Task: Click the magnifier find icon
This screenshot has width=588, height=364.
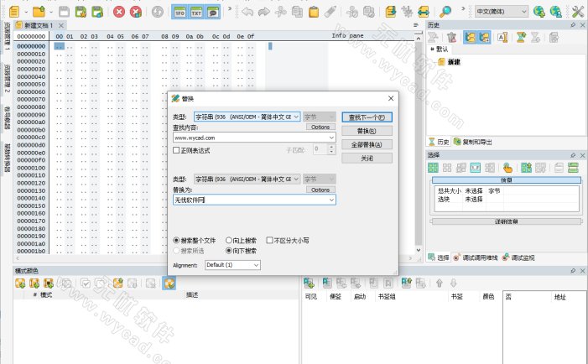Action: tap(445, 12)
